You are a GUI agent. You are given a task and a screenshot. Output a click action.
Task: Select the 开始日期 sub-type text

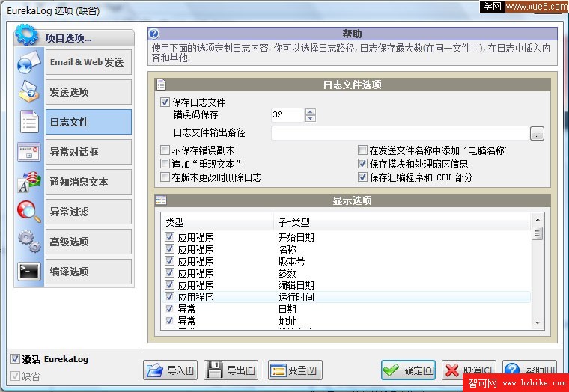(x=296, y=237)
